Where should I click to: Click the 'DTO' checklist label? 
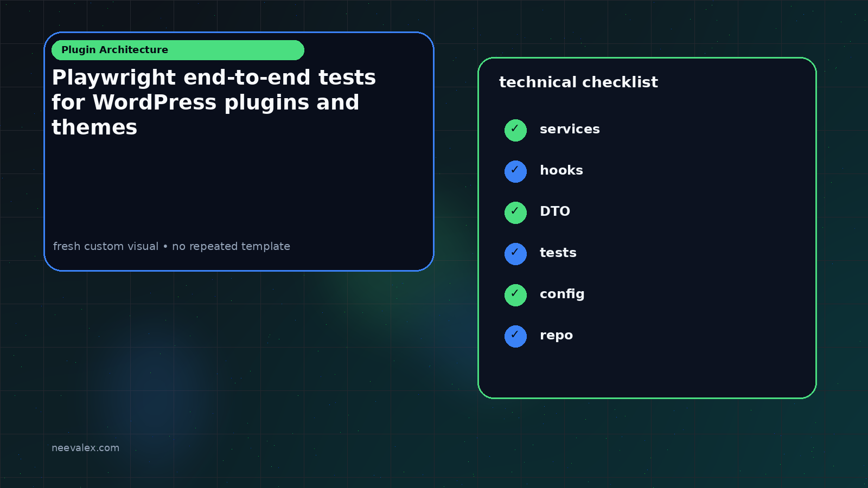[554, 211]
